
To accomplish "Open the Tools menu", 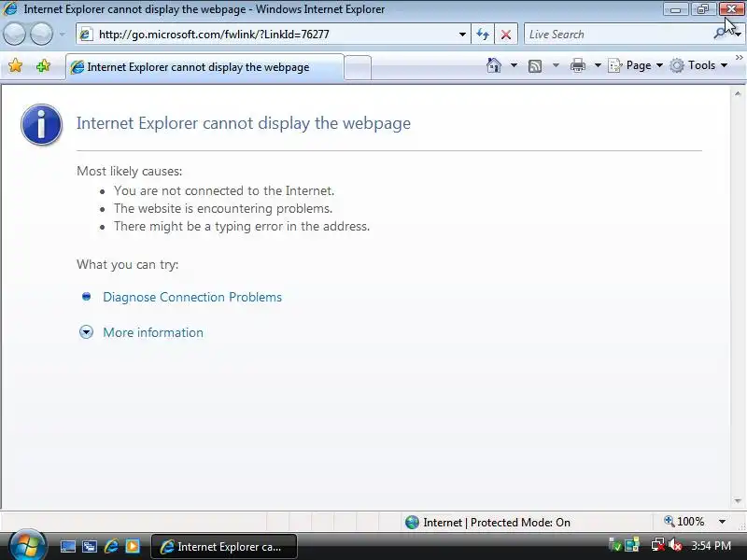I will (698, 65).
